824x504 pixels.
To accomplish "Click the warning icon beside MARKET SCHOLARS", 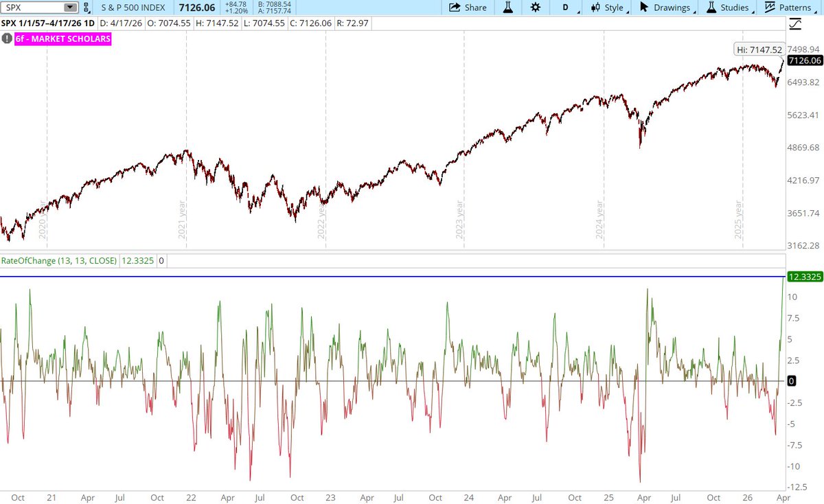I will pos(6,39).
